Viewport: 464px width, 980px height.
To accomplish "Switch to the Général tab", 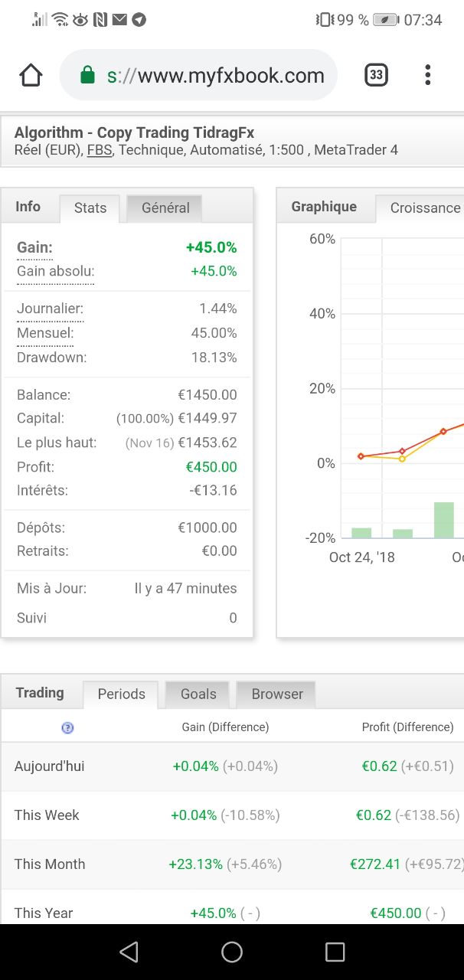I will coord(165,207).
